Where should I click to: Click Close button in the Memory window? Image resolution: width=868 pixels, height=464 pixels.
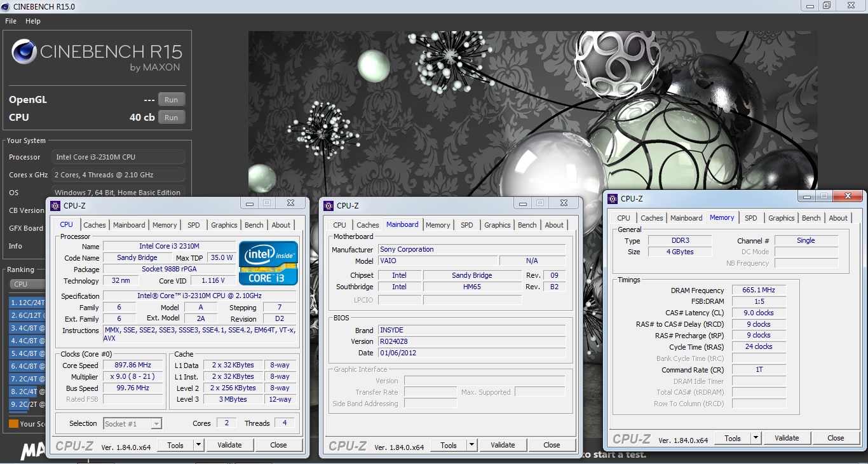coord(836,438)
